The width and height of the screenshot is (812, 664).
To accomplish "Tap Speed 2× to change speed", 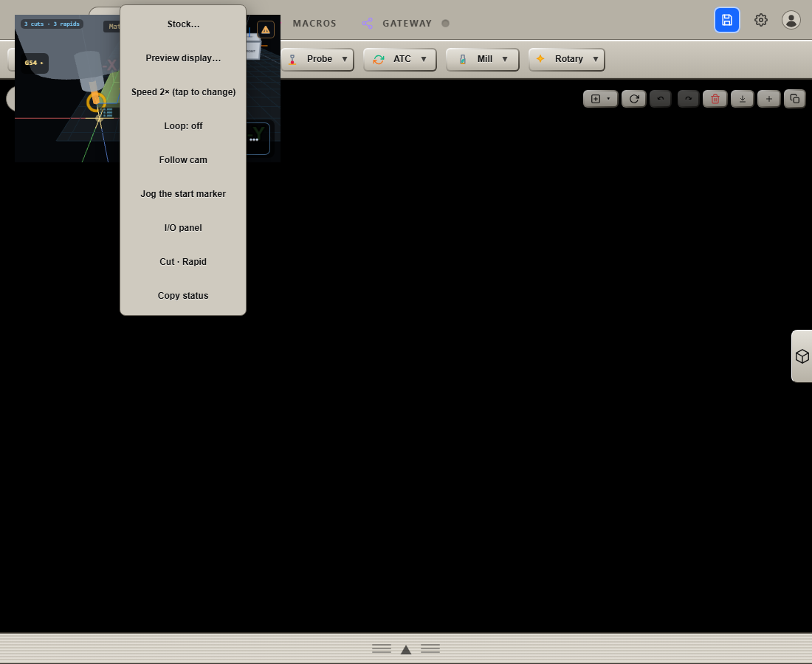I will coord(183,92).
